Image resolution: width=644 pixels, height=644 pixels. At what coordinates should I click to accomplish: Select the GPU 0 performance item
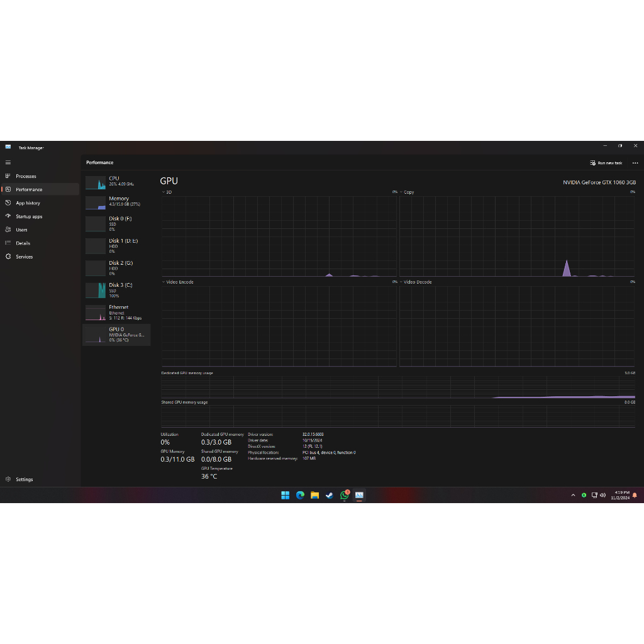[116, 335]
